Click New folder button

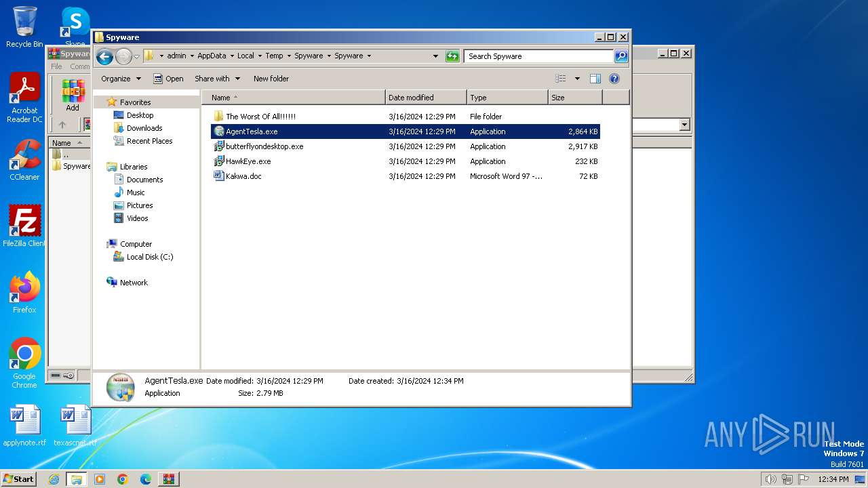271,79
